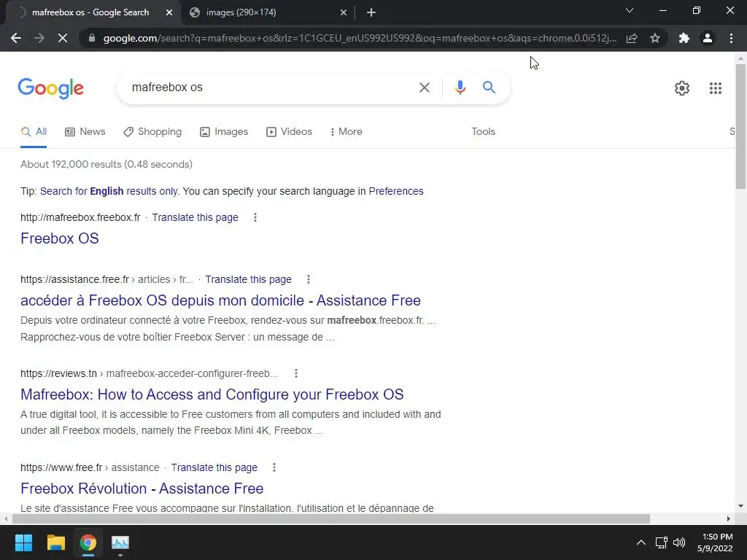The height and width of the screenshot is (560, 747).
Task: Switch to the images (290×174) tab
Action: point(268,13)
